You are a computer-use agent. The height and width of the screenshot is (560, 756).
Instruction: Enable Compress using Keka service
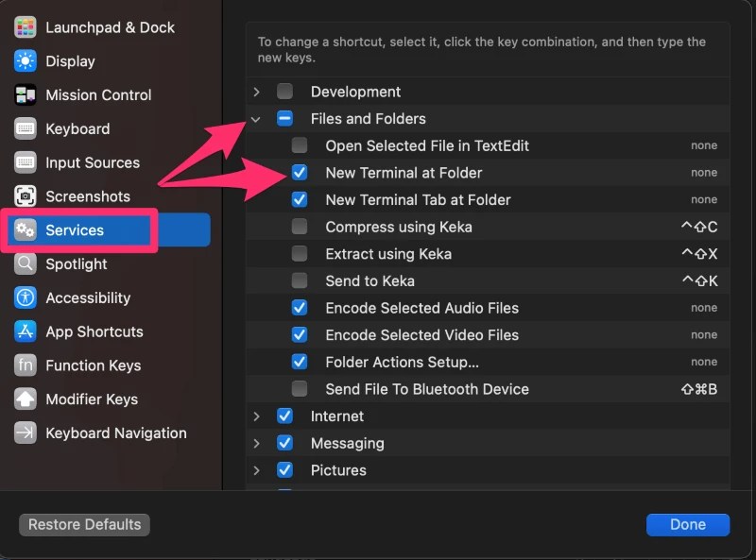point(300,227)
